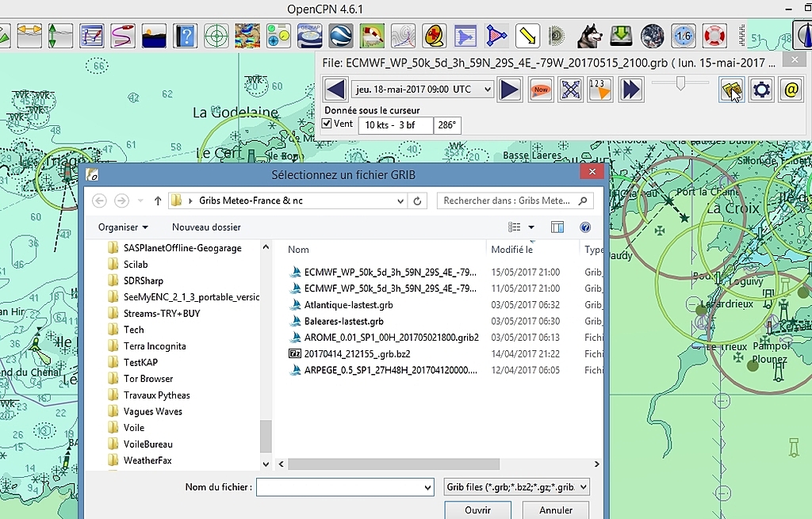Open file dialog help icon
Screen dimensions: 812x519
(585, 227)
